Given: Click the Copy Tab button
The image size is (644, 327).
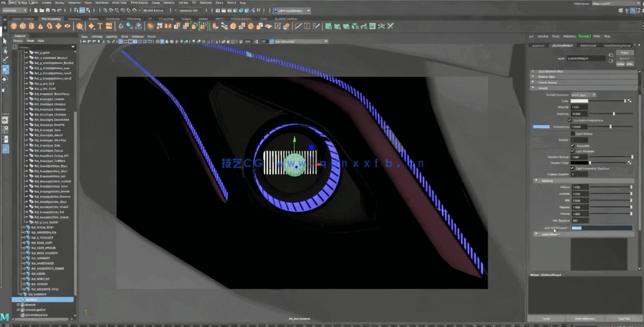Looking at the screenshot, I should pyautogui.click(x=623, y=319).
